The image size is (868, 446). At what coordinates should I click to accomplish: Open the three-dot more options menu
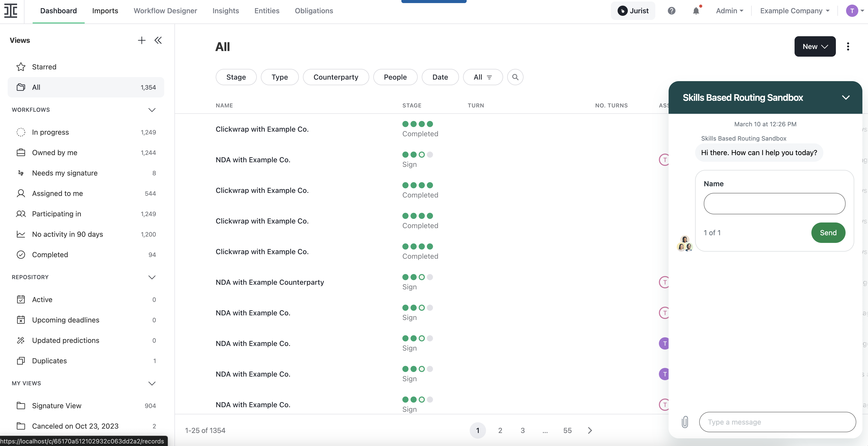pos(848,46)
